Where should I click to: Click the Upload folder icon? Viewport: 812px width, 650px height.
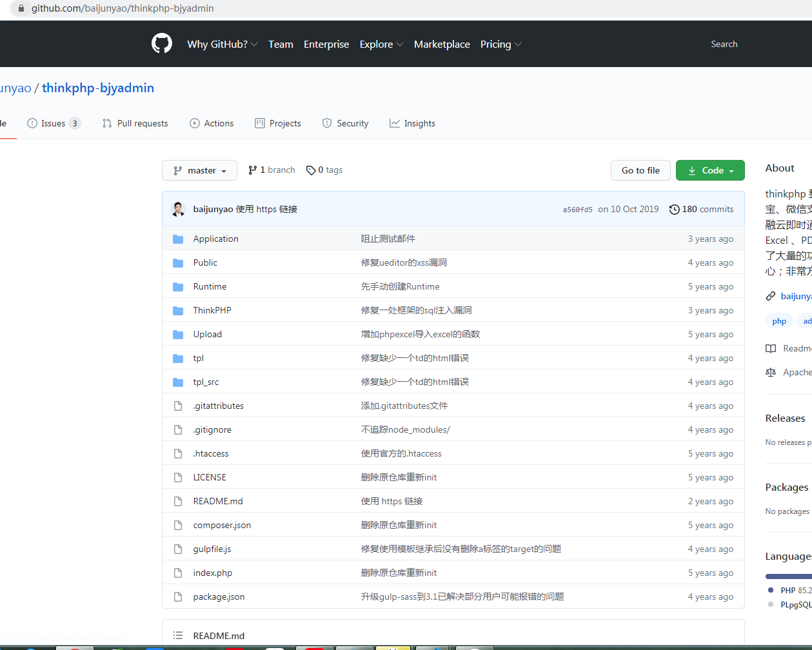pos(178,335)
